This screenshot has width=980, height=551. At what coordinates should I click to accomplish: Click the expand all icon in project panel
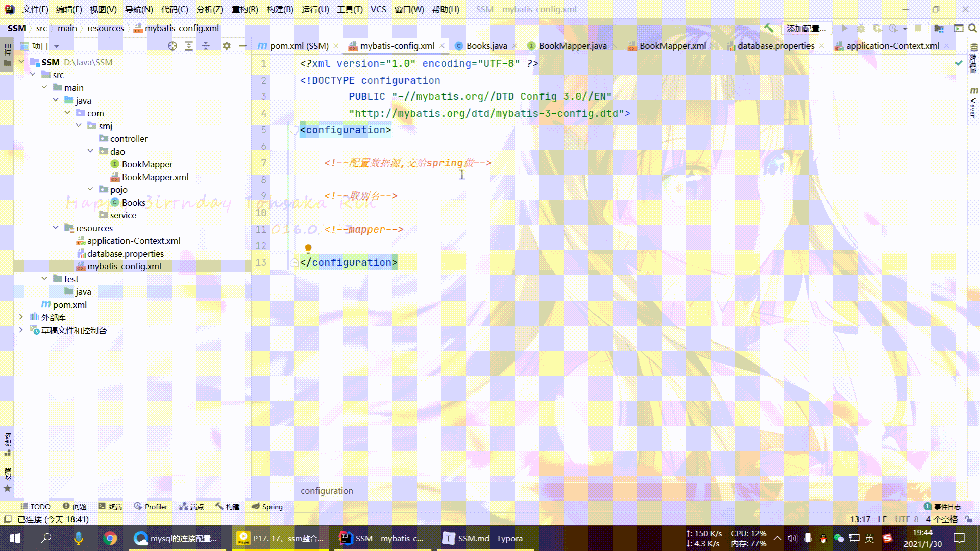[189, 46]
